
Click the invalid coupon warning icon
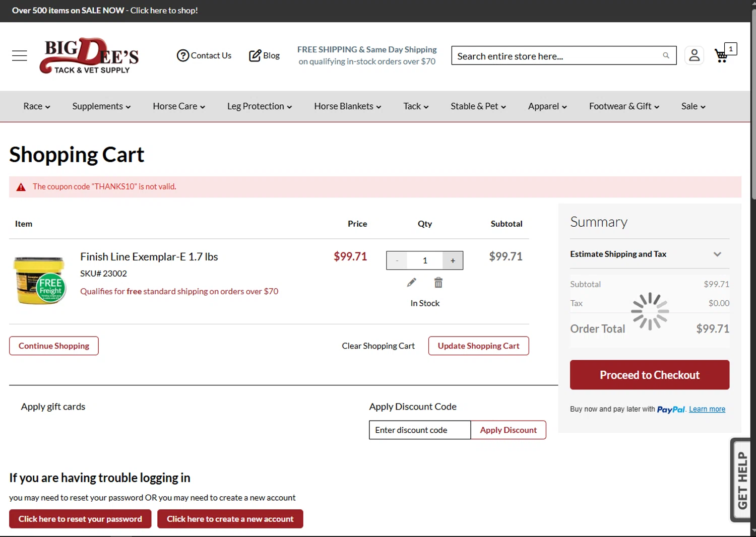click(x=21, y=187)
